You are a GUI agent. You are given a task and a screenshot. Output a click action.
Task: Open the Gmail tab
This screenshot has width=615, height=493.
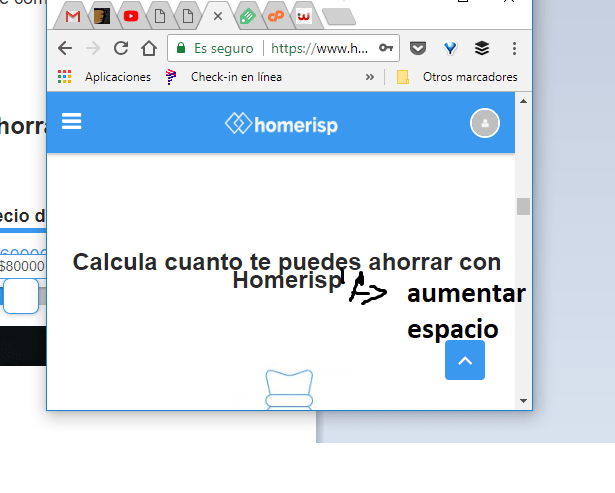coord(73,16)
